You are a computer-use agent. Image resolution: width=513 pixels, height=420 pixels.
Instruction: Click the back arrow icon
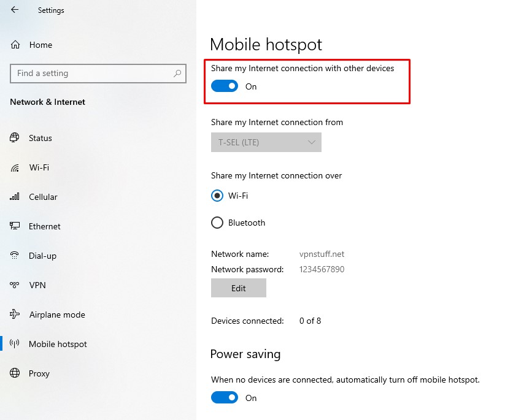pos(15,10)
